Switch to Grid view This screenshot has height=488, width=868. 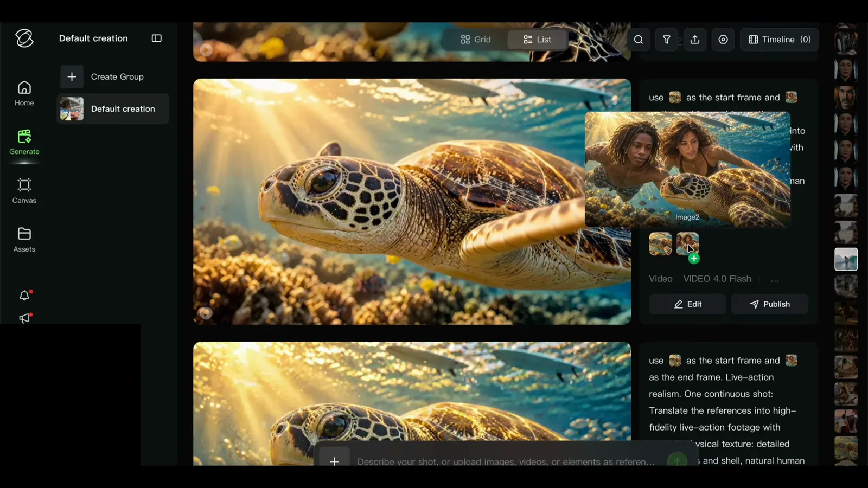(476, 40)
